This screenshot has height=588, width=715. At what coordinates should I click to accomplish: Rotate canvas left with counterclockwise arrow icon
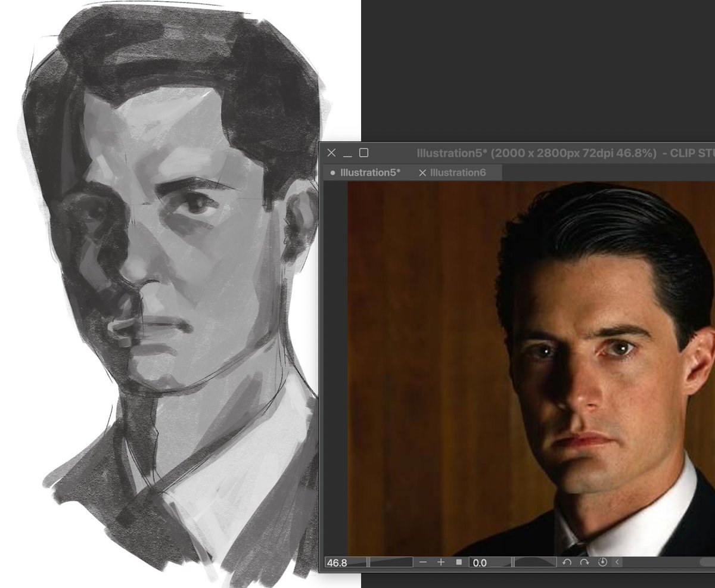pos(567,562)
